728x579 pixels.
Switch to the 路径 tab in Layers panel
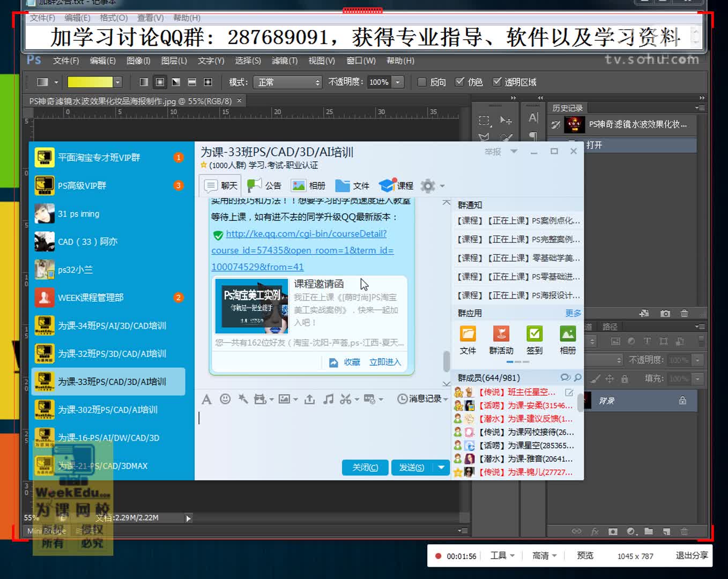(x=610, y=326)
